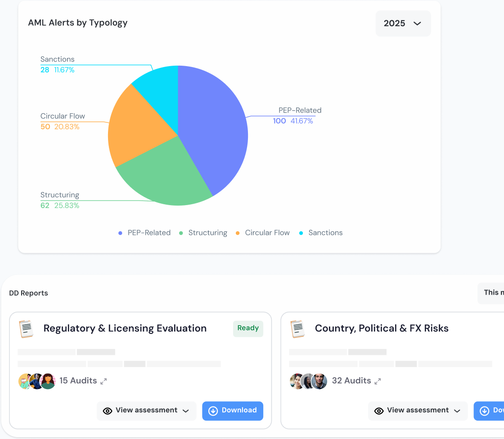Screen dimensions: 504x439
Task: Open View assessment dropdown for Country risks report
Action: point(418,411)
